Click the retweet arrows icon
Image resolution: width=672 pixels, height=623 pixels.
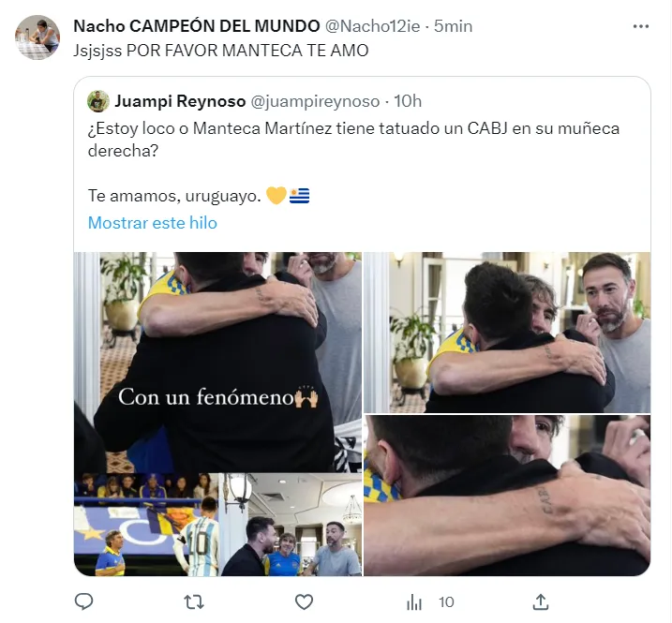click(x=194, y=602)
